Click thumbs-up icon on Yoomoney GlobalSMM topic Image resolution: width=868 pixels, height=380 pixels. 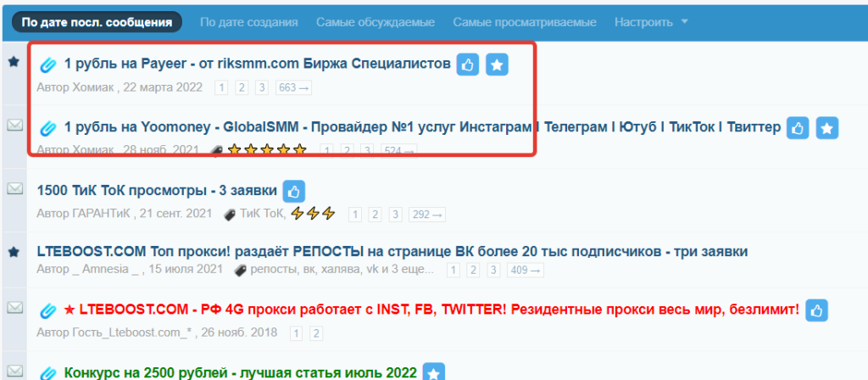798,128
